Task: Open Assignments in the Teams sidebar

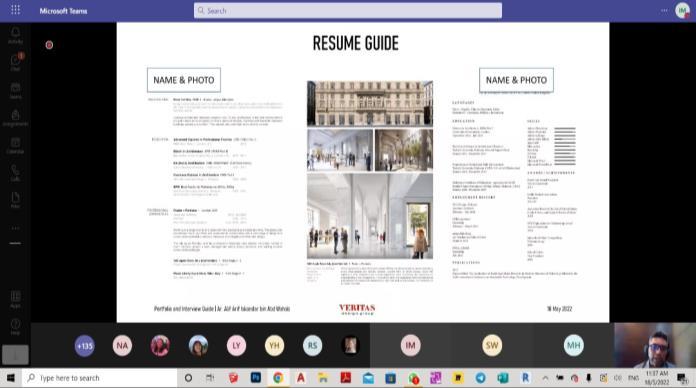Action: 15,118
